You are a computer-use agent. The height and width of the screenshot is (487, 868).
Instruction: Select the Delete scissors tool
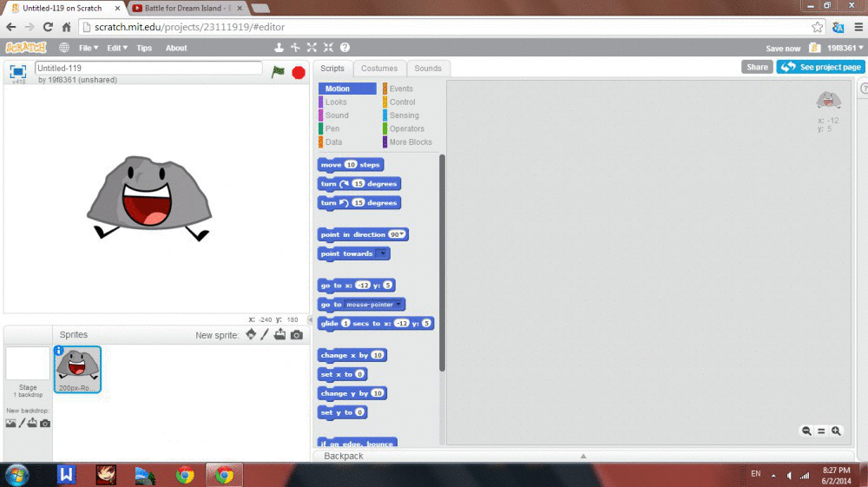click(x=295, y=48)
